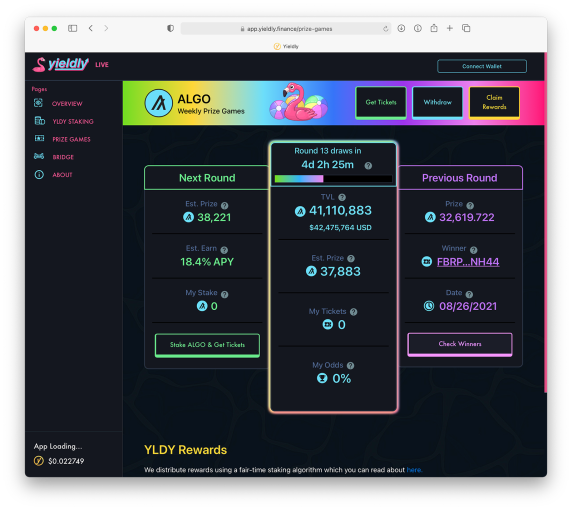Follow the 'here' link in YLDY Rewards
Screen dimensions: 572x510
(x=414, y=470)
